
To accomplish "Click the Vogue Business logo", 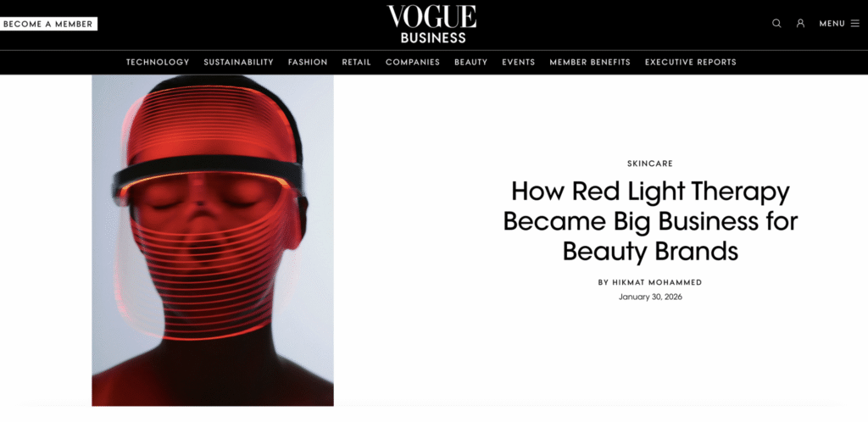I will pos(431,24).
